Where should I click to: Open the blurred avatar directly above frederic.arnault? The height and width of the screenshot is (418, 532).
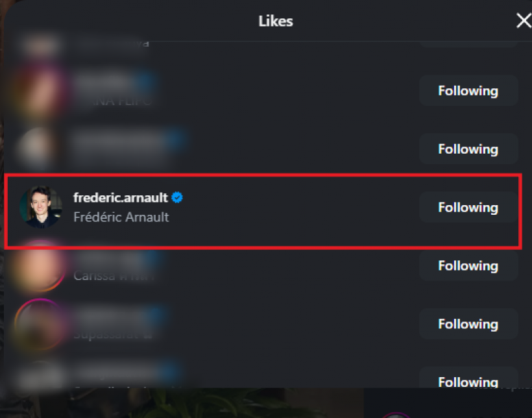[x=40, y=149]
